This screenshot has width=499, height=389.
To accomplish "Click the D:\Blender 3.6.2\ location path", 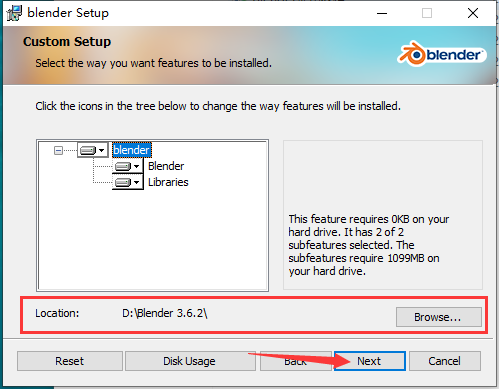I will (165, 313).
